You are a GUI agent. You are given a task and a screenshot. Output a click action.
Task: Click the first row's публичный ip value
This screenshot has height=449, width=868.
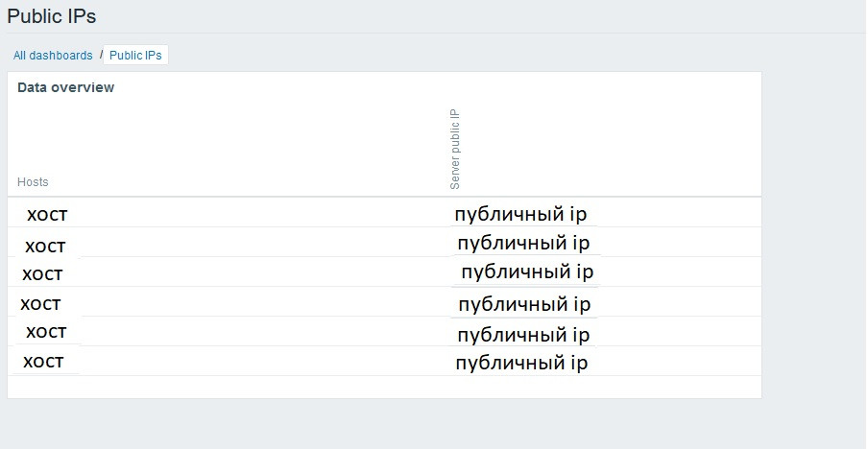tap(520, 214)
